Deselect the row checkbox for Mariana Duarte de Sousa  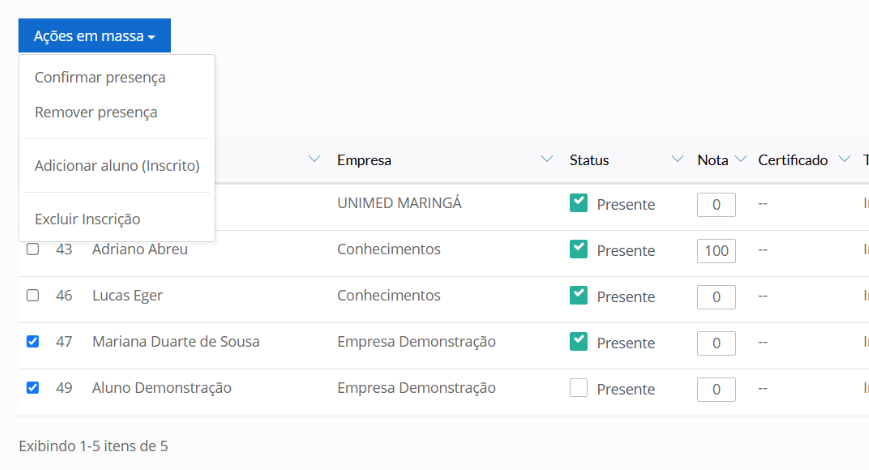click(x=33, y=341)
